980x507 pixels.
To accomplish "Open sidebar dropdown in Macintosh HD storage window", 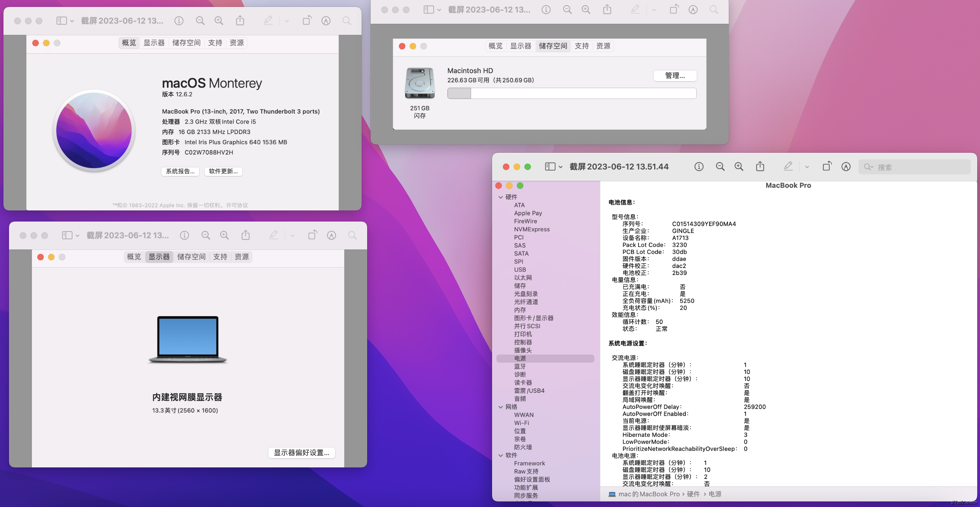I will pos(432,9).
